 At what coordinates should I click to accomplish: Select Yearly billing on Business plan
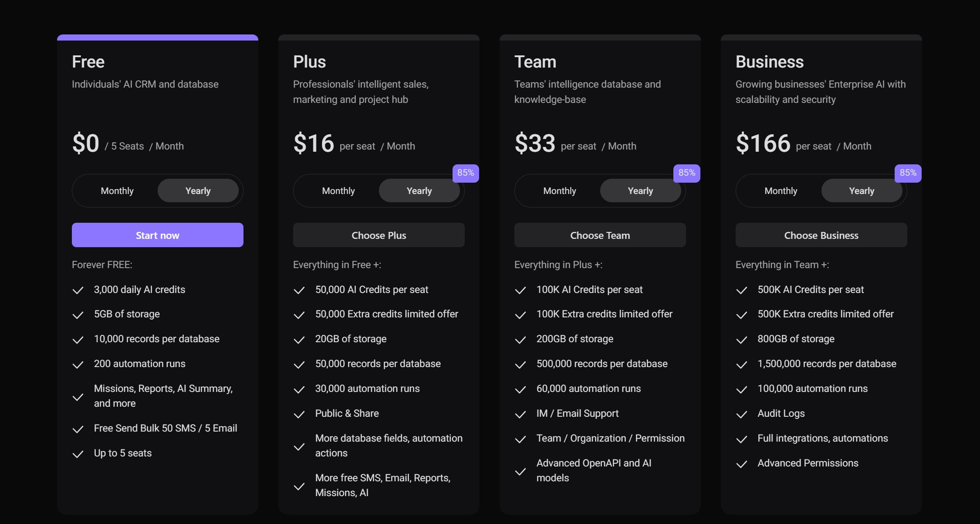[x=862, y=191]
